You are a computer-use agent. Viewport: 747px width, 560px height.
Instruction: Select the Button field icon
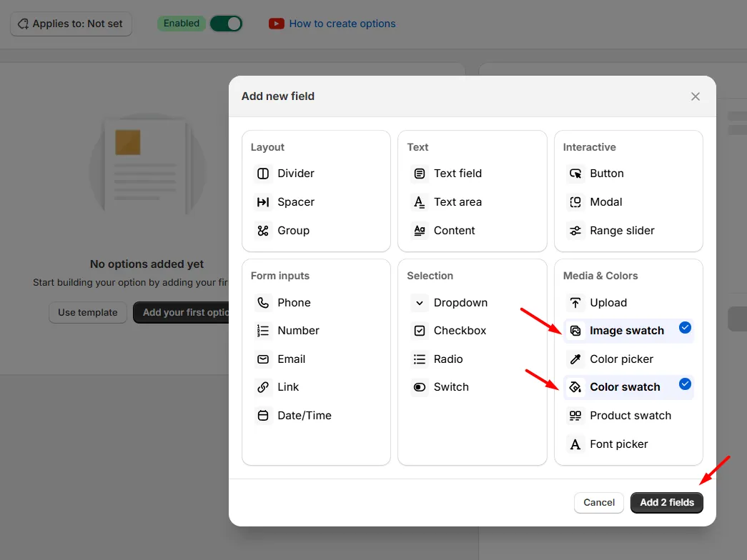click(x=575, y=174)
